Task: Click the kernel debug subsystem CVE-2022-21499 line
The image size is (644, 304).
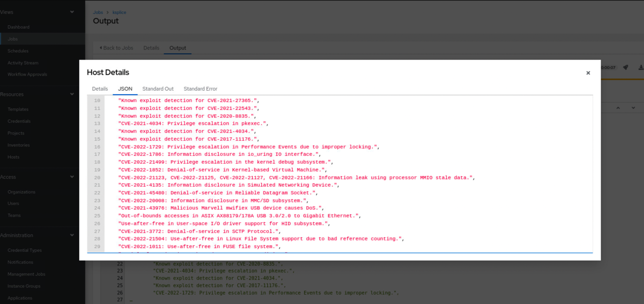Action: [x=226, y=163]
